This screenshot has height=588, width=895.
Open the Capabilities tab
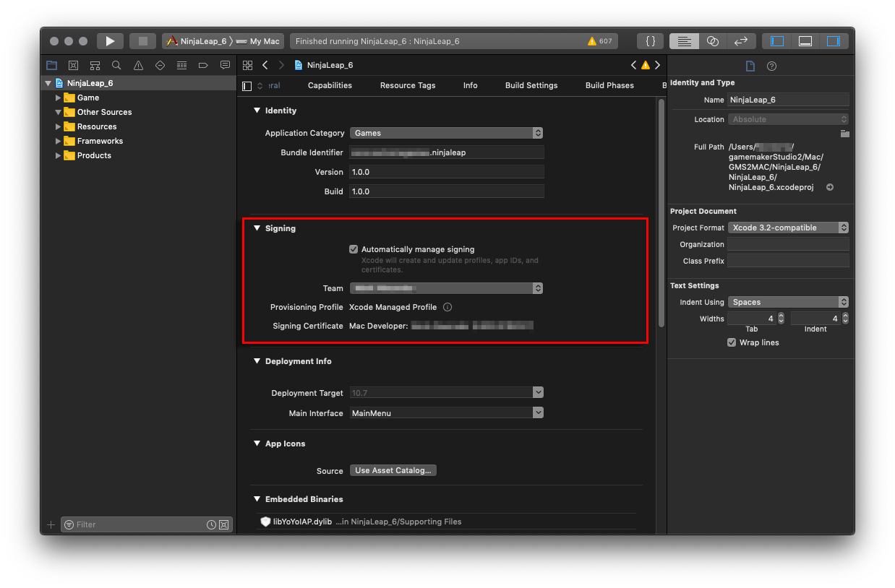tap(330, 85)
